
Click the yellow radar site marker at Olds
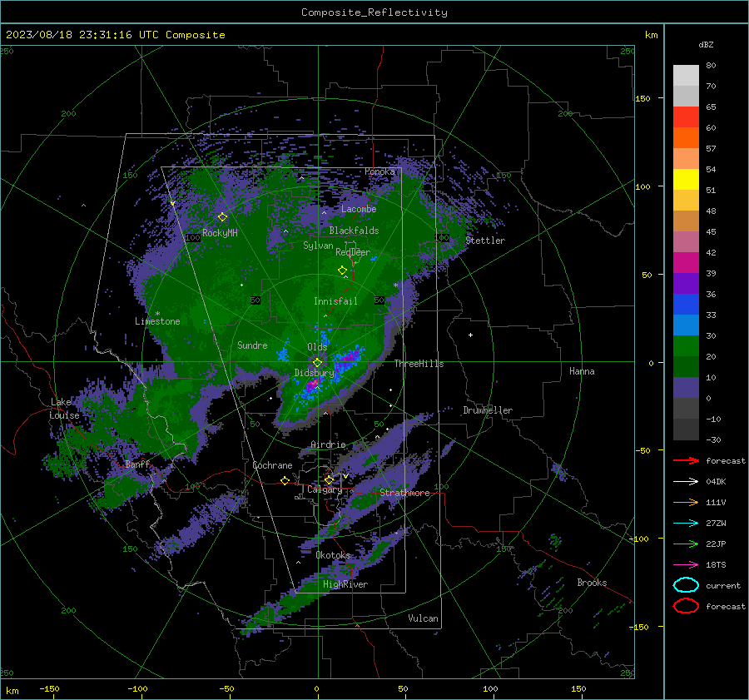point(317,363)
